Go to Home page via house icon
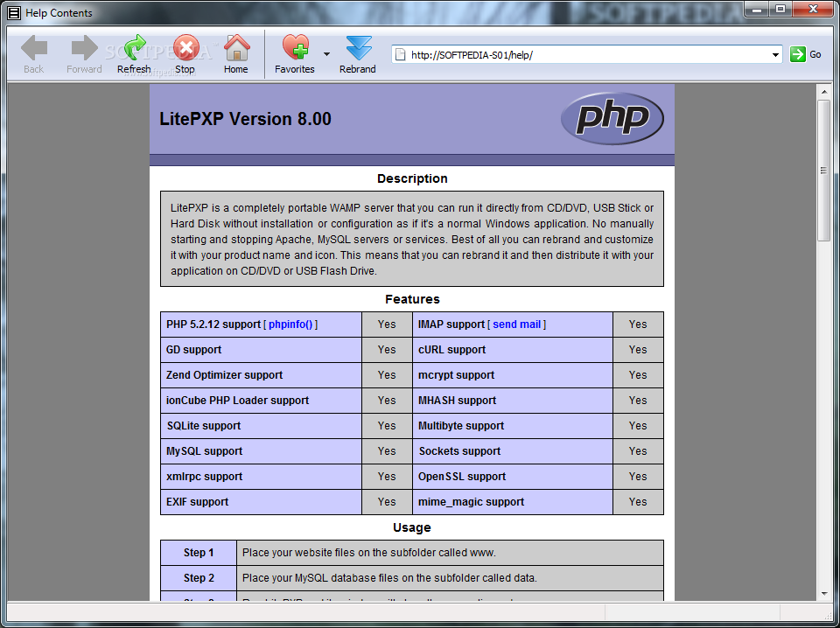840x628 pixels. (x=236, y=48)
